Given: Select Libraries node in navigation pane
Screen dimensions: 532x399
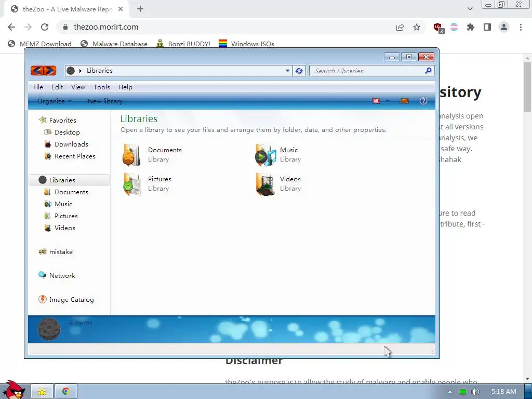Looking at the screenshot, I should tap(69, 180).
